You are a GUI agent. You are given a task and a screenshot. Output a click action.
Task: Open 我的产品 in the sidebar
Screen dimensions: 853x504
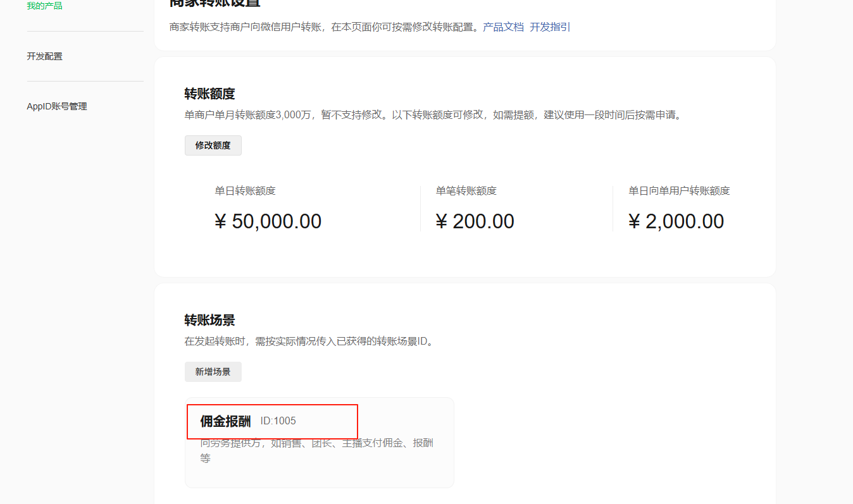pos(44,6)
